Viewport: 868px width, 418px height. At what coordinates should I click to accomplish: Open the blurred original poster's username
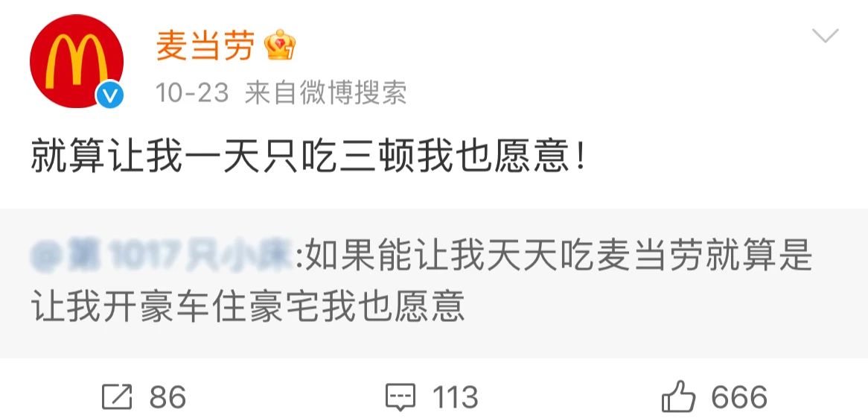[162, 256]
